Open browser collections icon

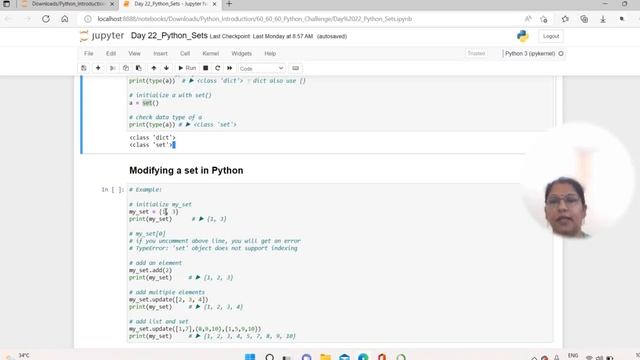point(584,19)
